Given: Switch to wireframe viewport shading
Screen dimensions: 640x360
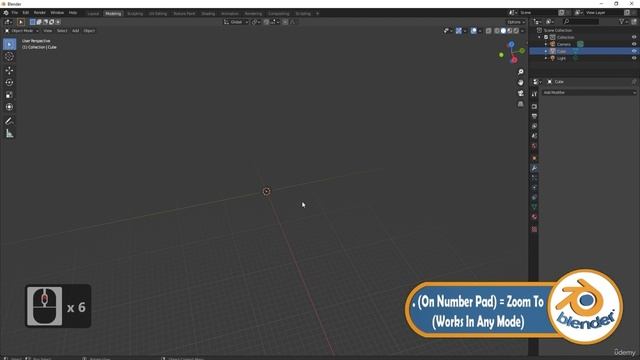Looking at the screenshot, I should (497, 31).
